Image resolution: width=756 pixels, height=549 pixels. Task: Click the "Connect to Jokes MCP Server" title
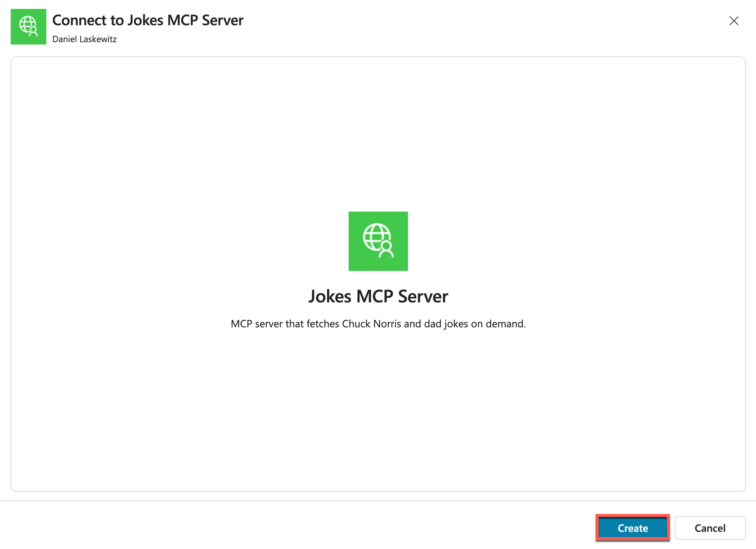[x=148, y=20]
